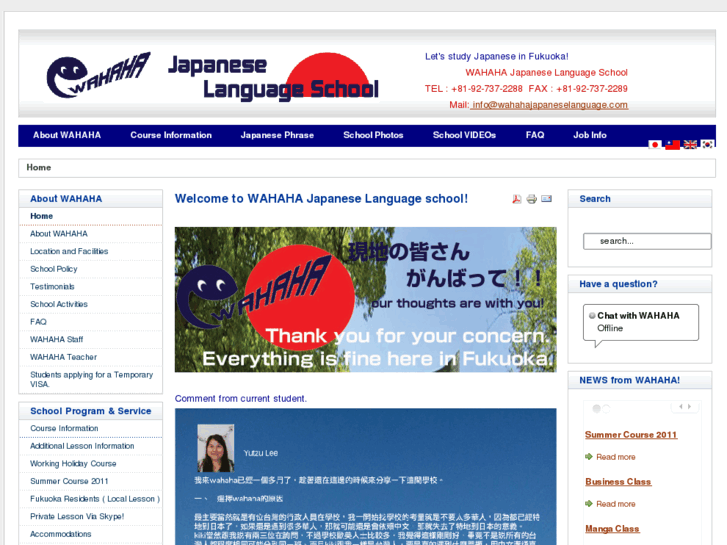Click the green arrow under Summer Course 2011
The height and width of the screenshot is (545, 727).
(x=589, y=457)
